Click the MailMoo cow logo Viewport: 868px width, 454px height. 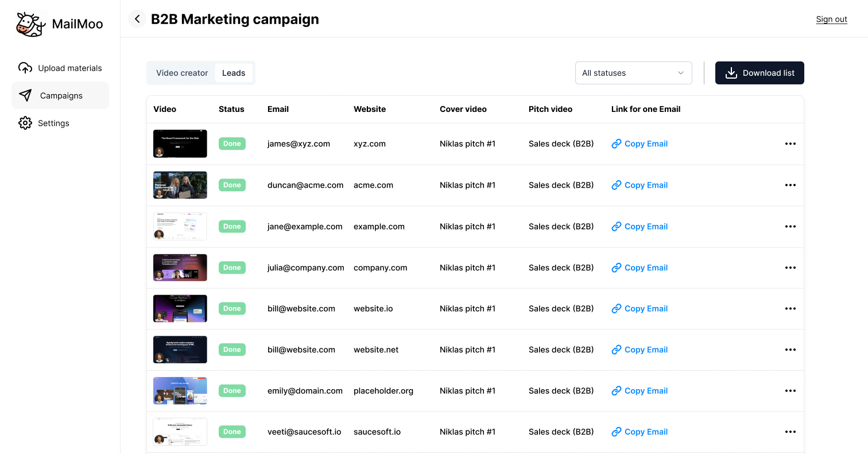[x=30, y=24]
